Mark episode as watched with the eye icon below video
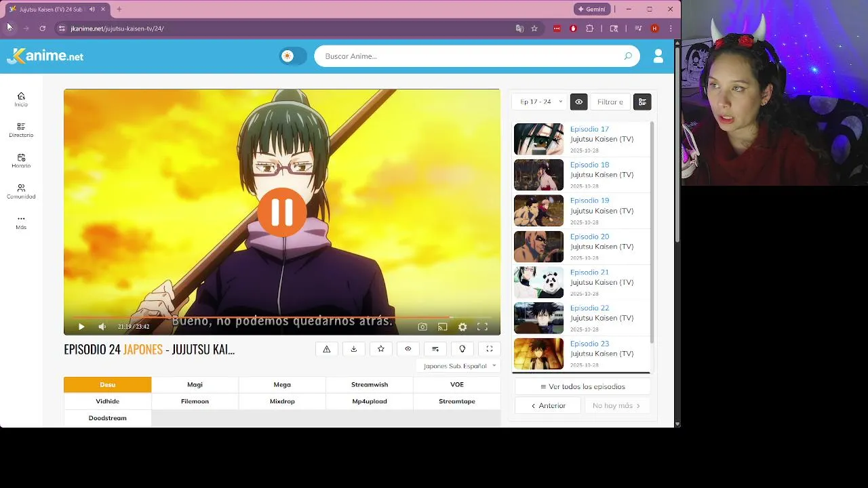 (x=408, y=349)
